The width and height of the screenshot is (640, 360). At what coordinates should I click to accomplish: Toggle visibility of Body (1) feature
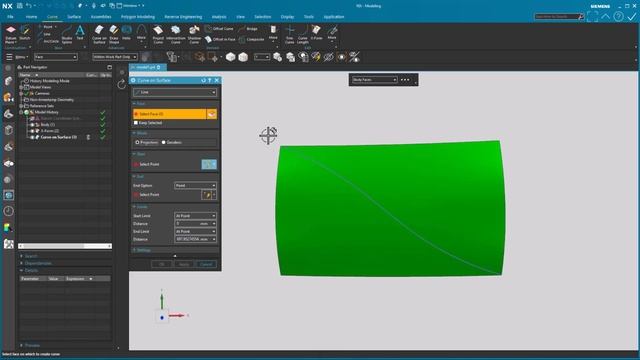pyautogui.click(x=32, y=124)
